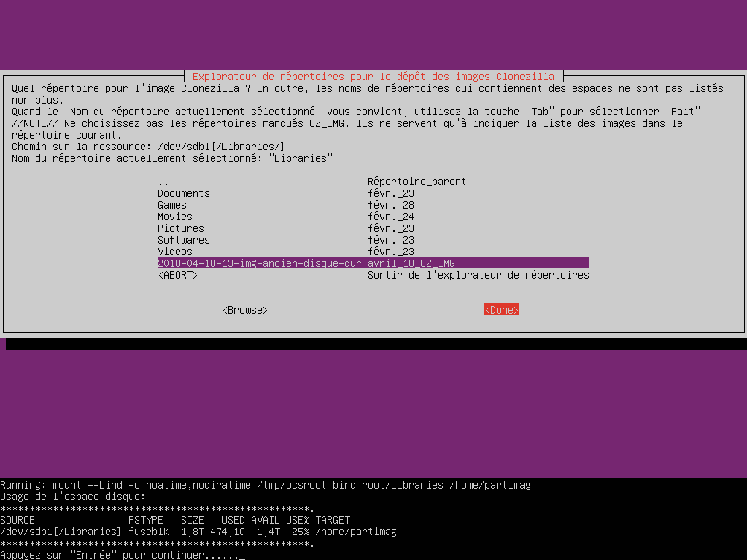The height and width of the screenshot is (560, 747).
Task: Click the 'févr._28' date next to Games
Action: tap(391, 205)
